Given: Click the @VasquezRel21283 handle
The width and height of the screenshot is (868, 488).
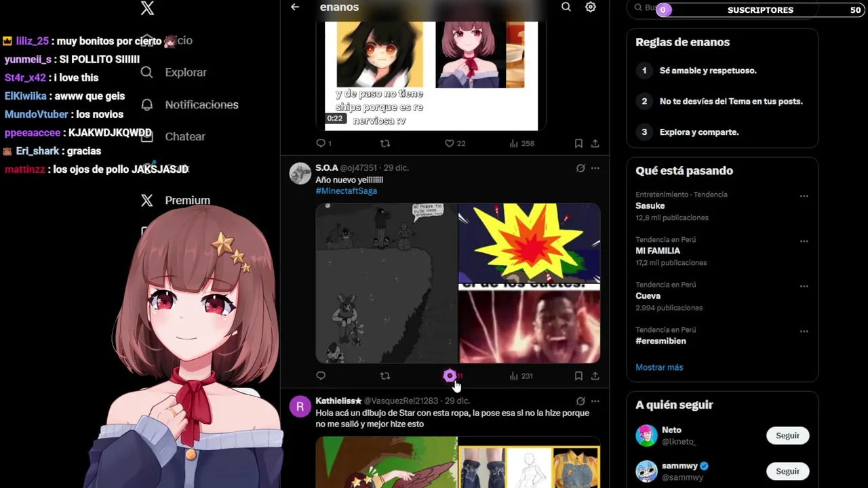Looking at the screenshot, I should click(401, 401).
